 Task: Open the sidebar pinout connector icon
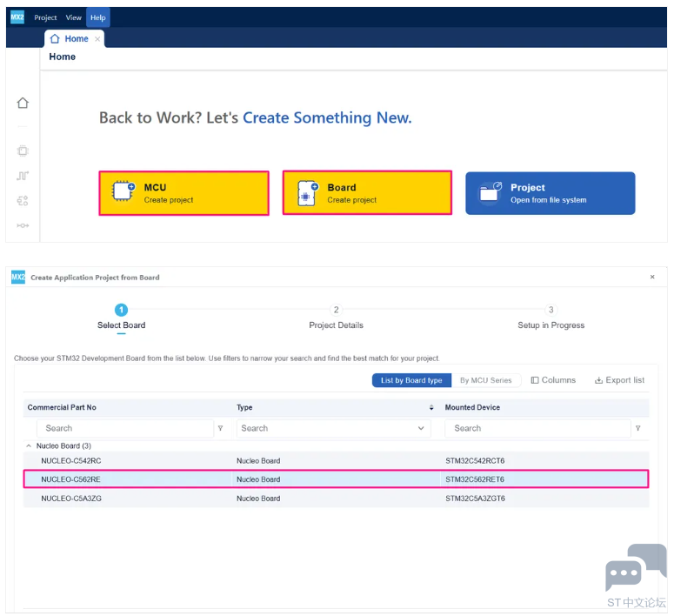(23, 225)
